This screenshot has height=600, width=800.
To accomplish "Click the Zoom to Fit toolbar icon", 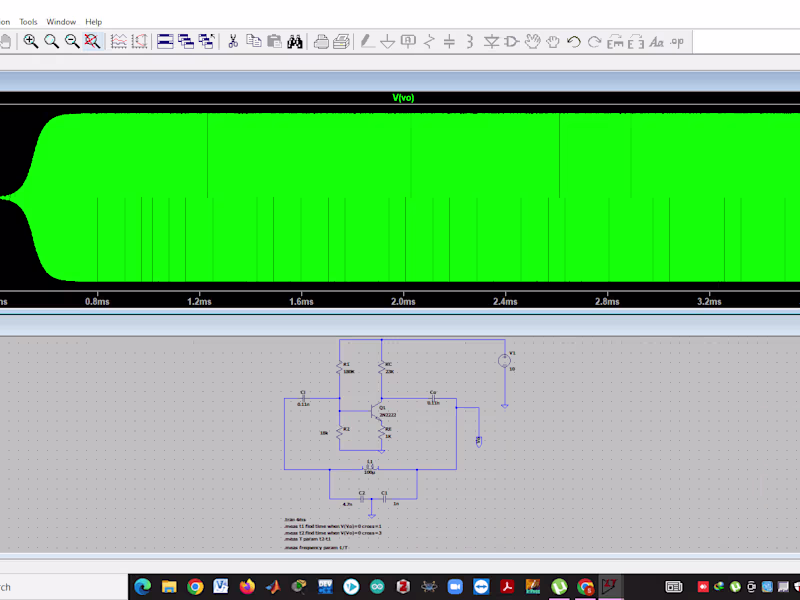I will 92,41.
